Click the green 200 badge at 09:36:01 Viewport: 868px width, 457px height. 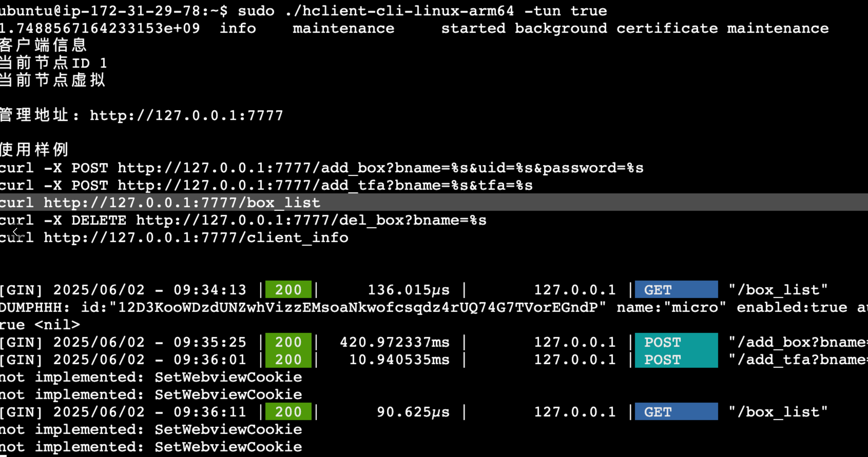point(288,360)
